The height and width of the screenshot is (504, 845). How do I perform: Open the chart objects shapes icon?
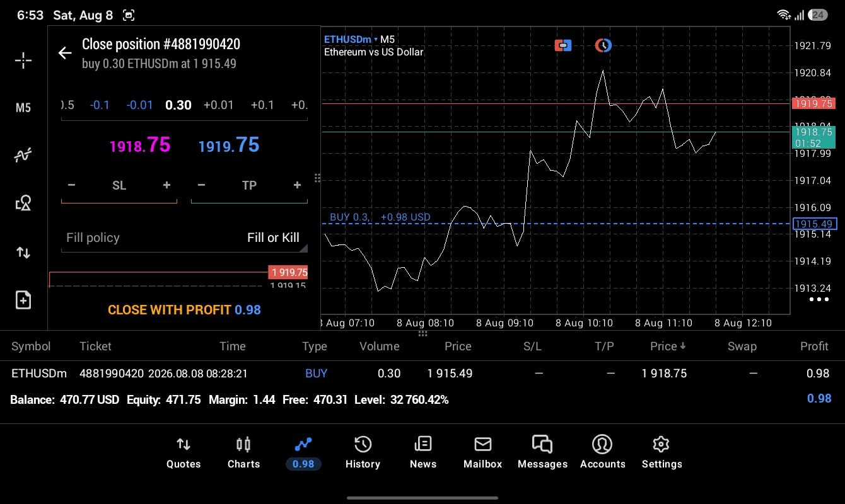[23, 203]
